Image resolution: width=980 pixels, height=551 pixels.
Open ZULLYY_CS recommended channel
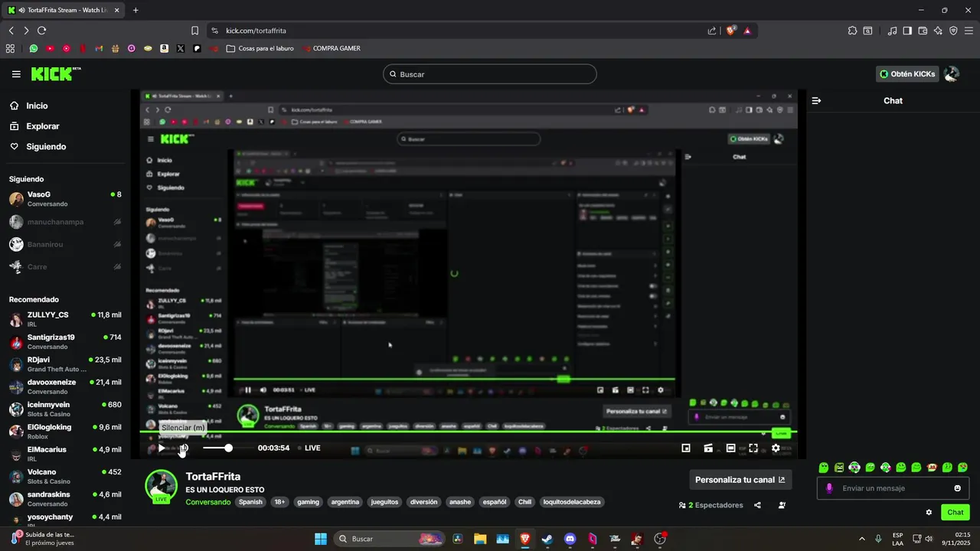(65, 319)
